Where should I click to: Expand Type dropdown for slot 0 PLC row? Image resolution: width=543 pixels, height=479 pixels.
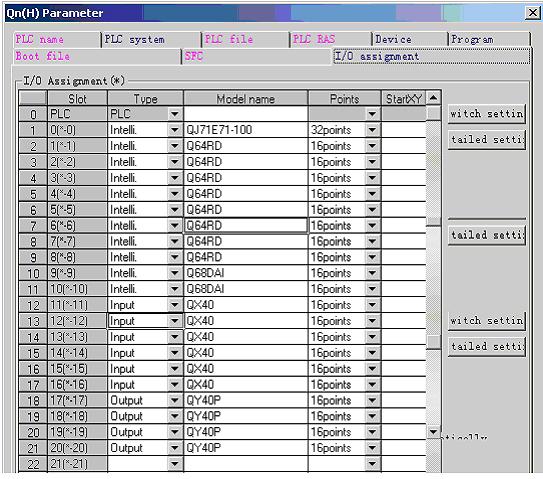[x=175, y=114]
